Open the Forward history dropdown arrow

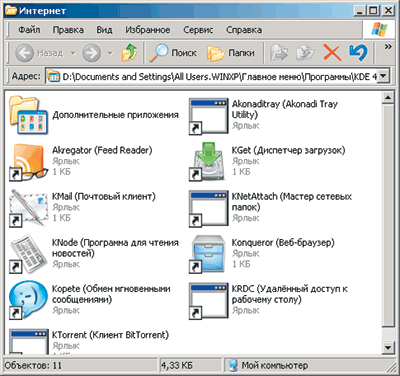tap(110, 53)
